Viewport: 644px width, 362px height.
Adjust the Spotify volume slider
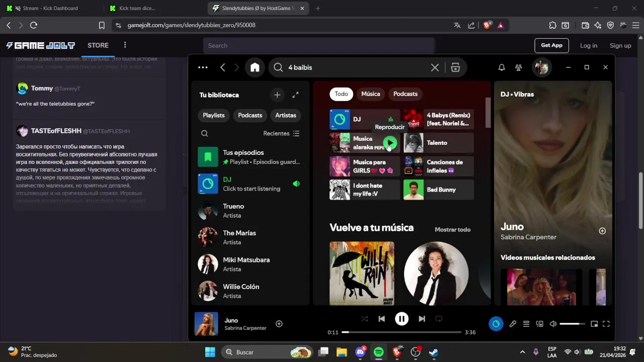(x=573, y=324)
